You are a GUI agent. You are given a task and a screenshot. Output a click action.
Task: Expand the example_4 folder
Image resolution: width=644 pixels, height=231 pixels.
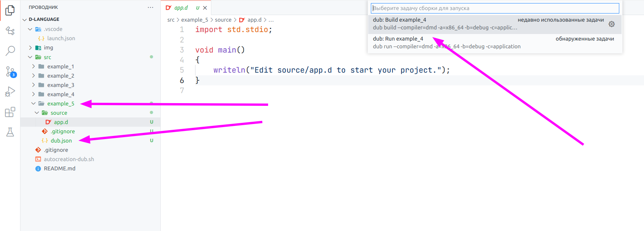pos(34,94)
